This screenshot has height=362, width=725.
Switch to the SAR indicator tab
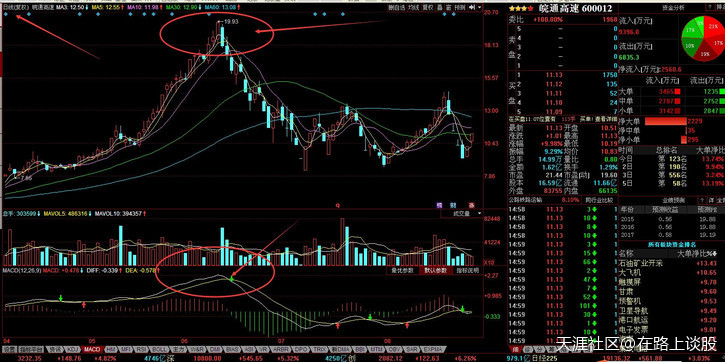click(x=412, y=349)
